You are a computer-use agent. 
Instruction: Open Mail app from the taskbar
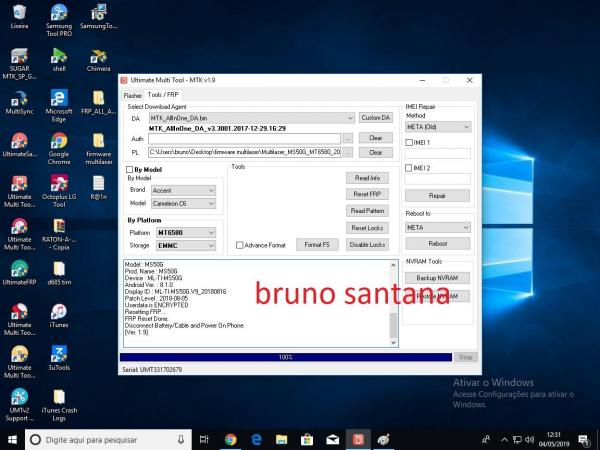[x=333, y=440]
